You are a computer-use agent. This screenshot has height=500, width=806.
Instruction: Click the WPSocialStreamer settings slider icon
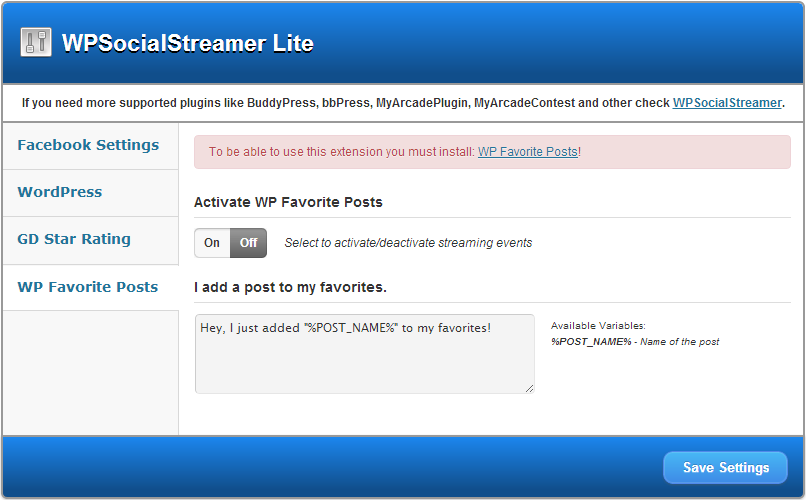(36, 42)
